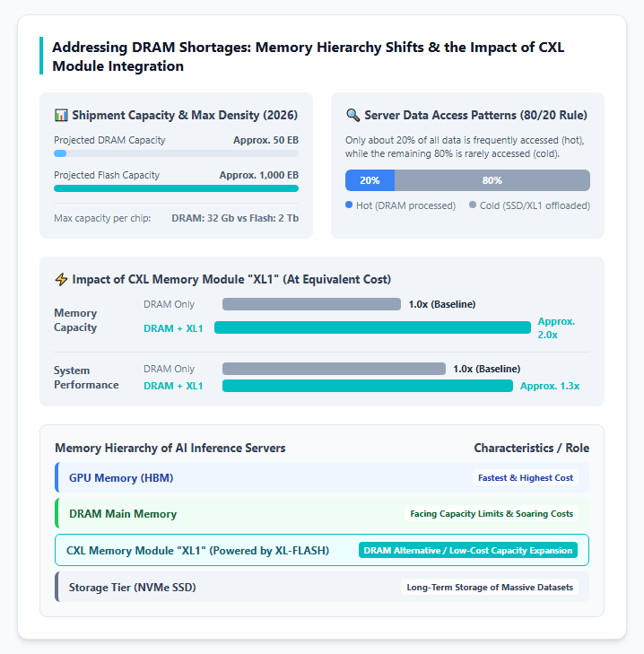This screenshot has height=654, width=644.
Task: Click the Approx. 1,000 EB value
Action: click(259, 175)
